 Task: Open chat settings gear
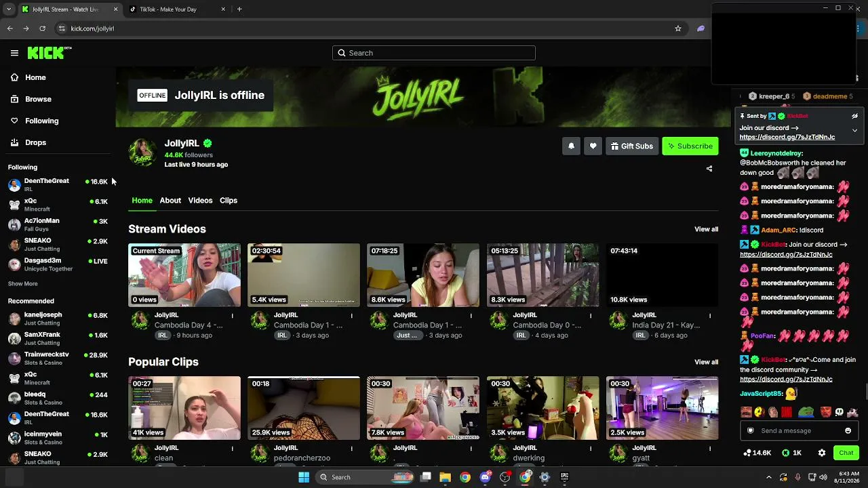822,453
